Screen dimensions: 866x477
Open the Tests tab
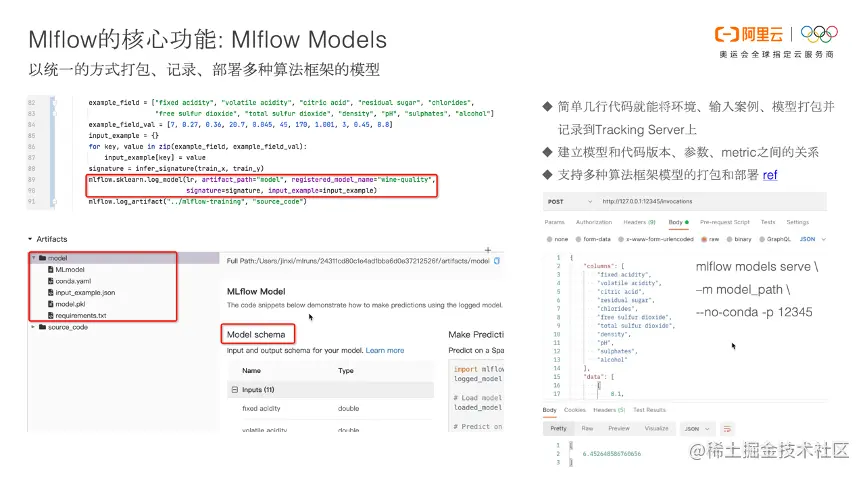[x=768, y=222]
